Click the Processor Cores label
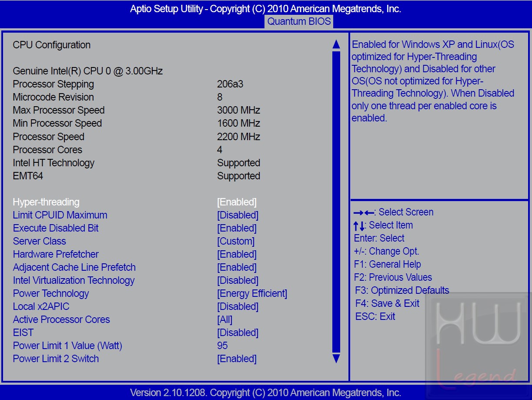The height and width of the screenshot is (400, 532). (x=47, y=150)
